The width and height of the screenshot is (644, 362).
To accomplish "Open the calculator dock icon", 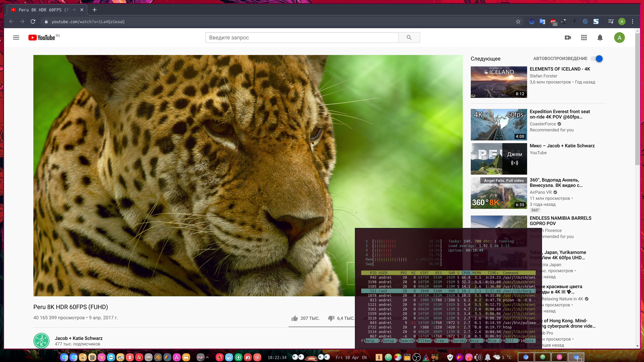I will tap(92, 357).
